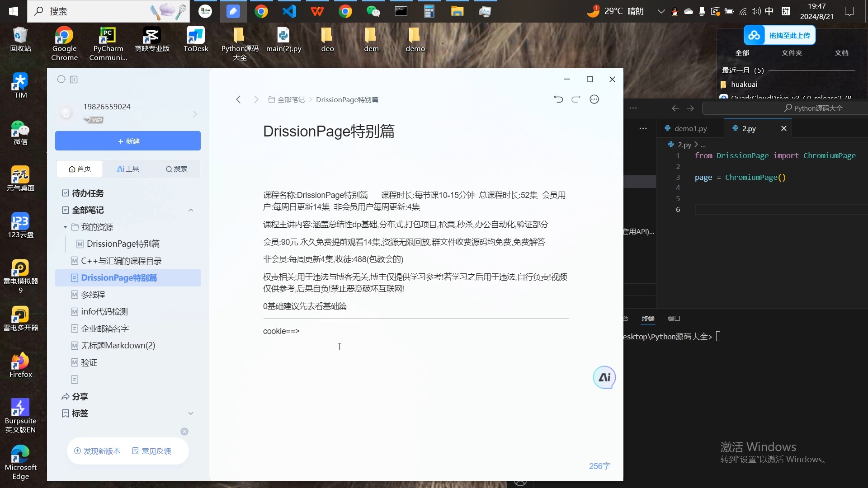Redo the edit in the note
Viewport: 868px width, 488px height.
[576, 99]
